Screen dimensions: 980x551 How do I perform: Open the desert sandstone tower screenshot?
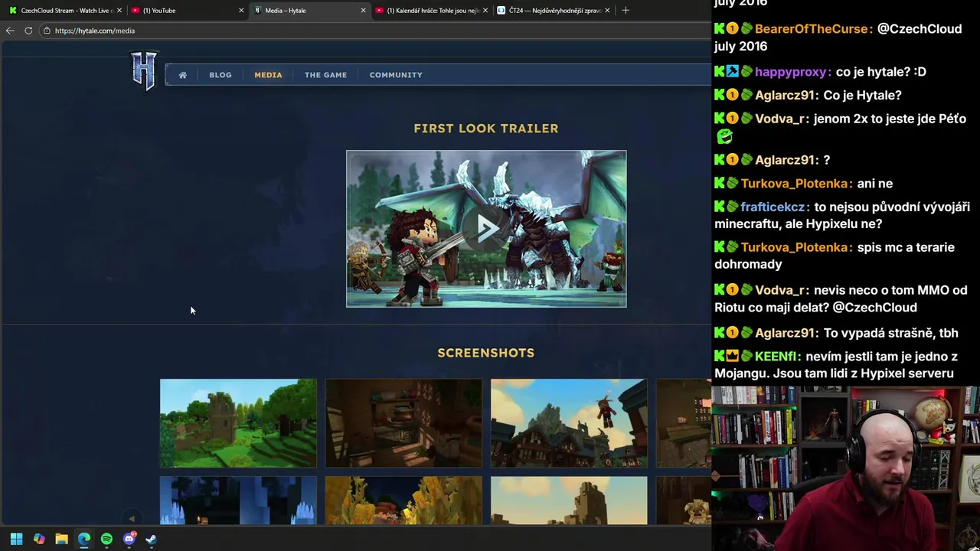[x=569, y=500]
